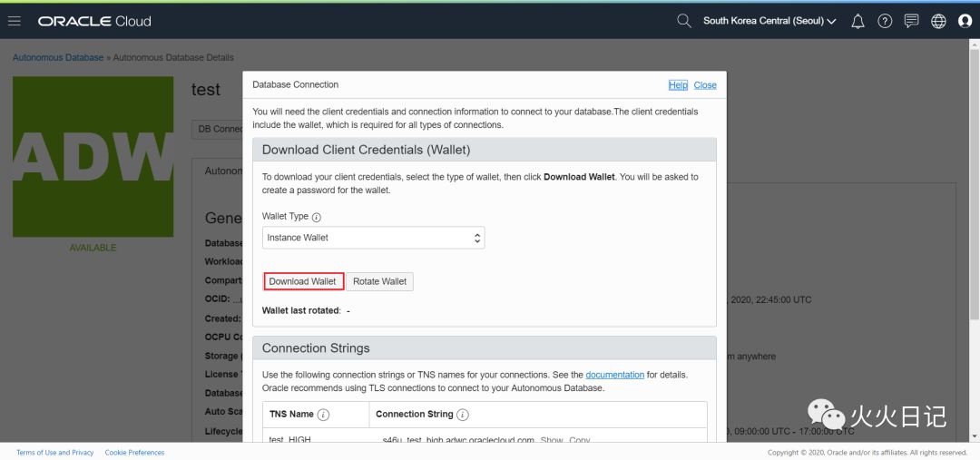Select the Database Connection dialog title
This screenshot has width=980, height=460.
point(296,84)
